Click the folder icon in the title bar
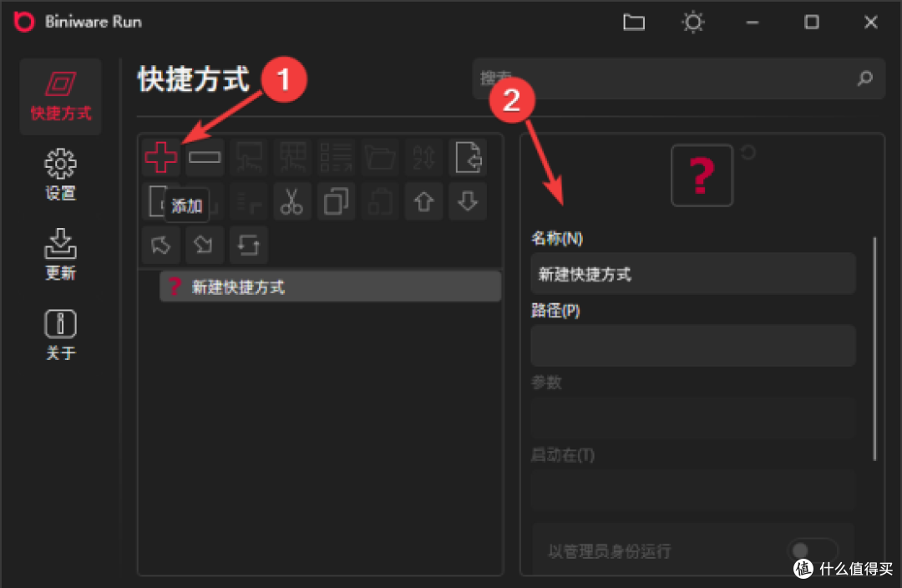The width and height of the screenshot is (902, 588). tap(634, 22)
